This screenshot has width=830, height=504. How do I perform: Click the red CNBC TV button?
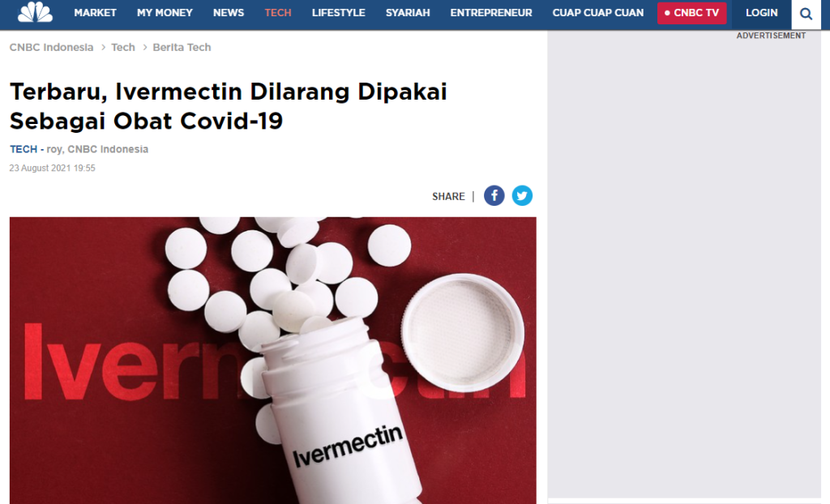(x=692, y=13)
